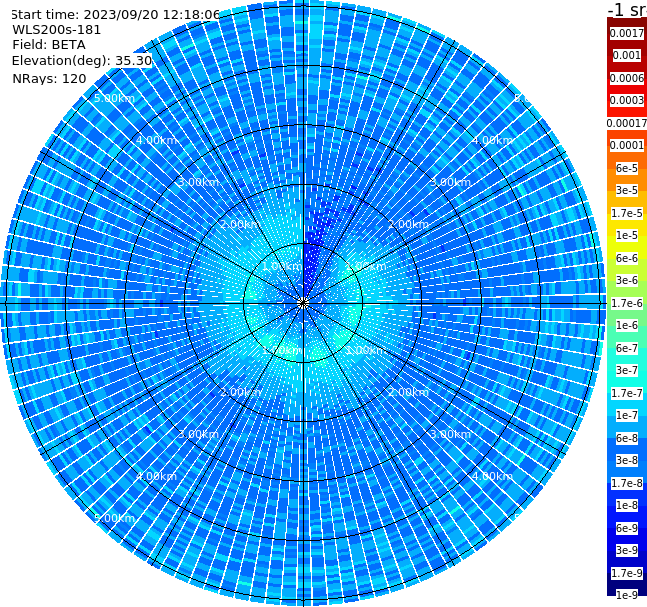647x607 pixels.
Task: Click the 1.7e-5 colorbar label
Action: coord(627,213)
